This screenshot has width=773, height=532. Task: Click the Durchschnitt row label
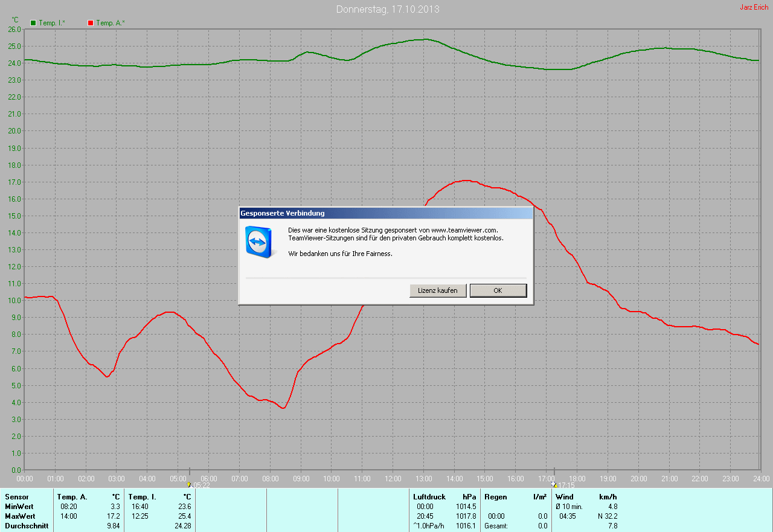(x=27, y=526)
